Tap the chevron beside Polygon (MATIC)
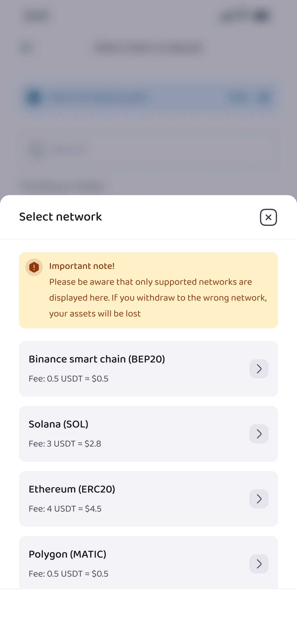The height and width of the screenshot is (644, 297). click(259, 564)
